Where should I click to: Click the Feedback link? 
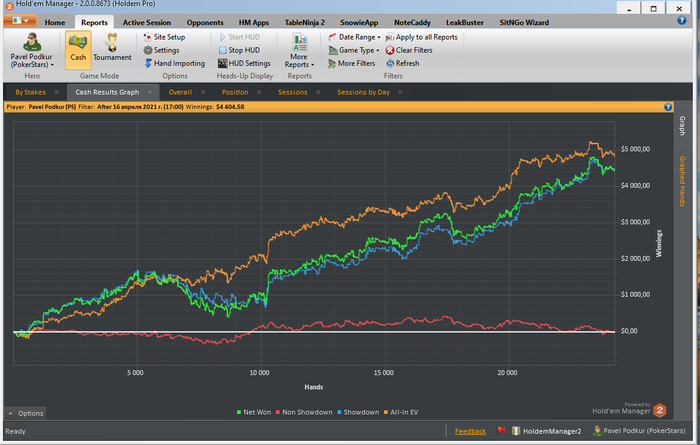point(470,431)
